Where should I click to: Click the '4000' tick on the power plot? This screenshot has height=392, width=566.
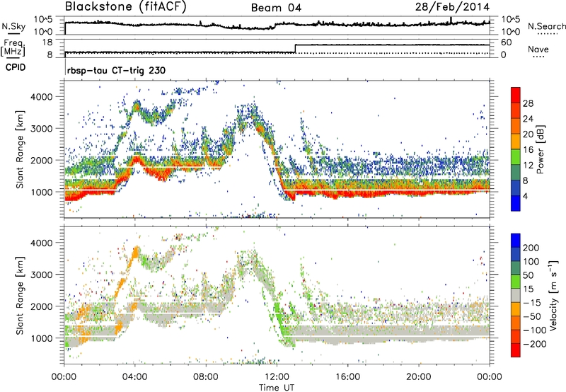point(42,97)
